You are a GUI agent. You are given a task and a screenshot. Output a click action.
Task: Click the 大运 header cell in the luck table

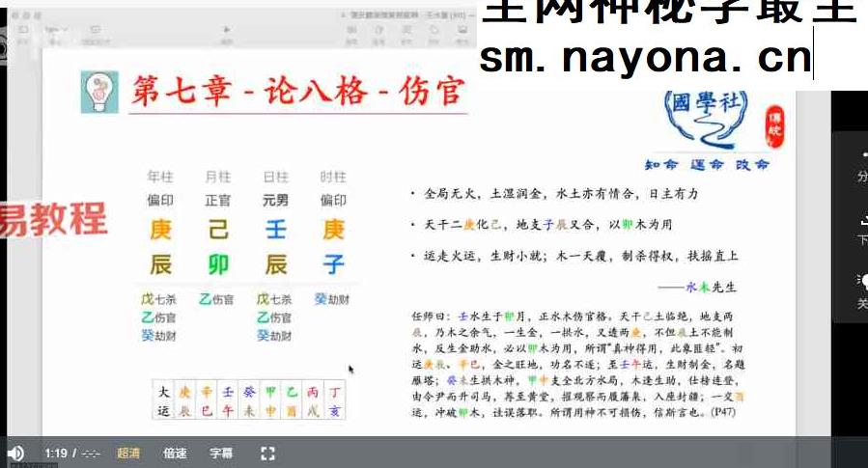tap(163, 400)
